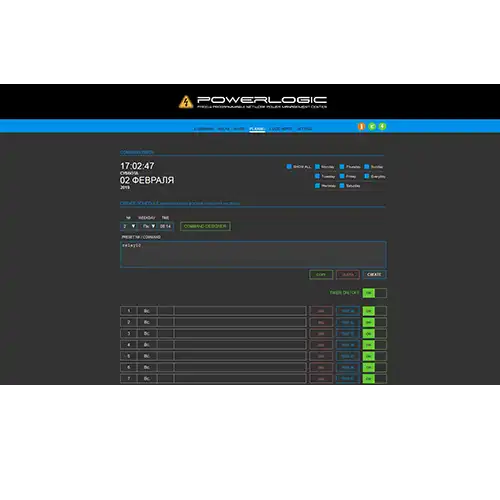This screenshot has height=500, width=500.
Task: Open the Setting tab in the blue bar
Action: click(x=304, y=129)
